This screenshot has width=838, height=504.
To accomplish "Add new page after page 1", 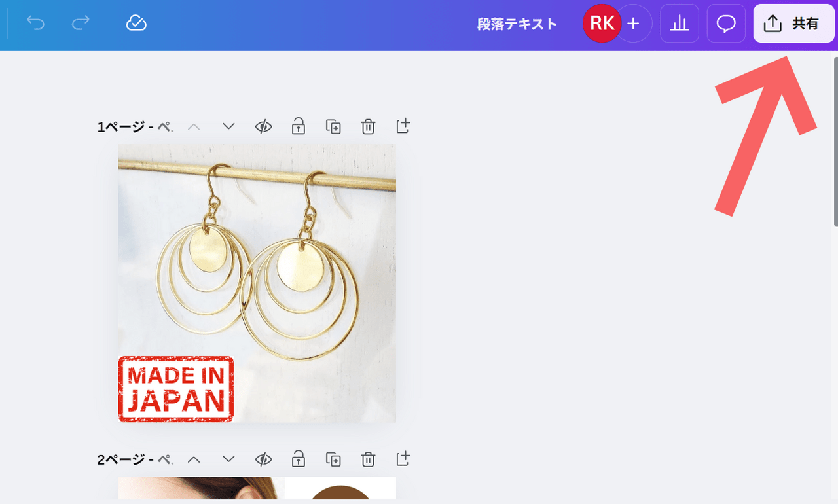I will coord(403,126).
